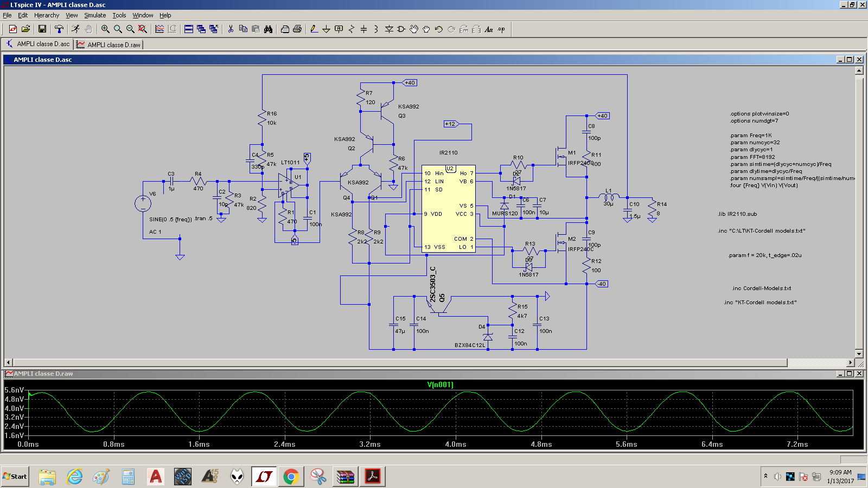Screen dimensions: 868x488
Task: Open Internet Explorer from taskbar
Action: [x=74, y=477]
